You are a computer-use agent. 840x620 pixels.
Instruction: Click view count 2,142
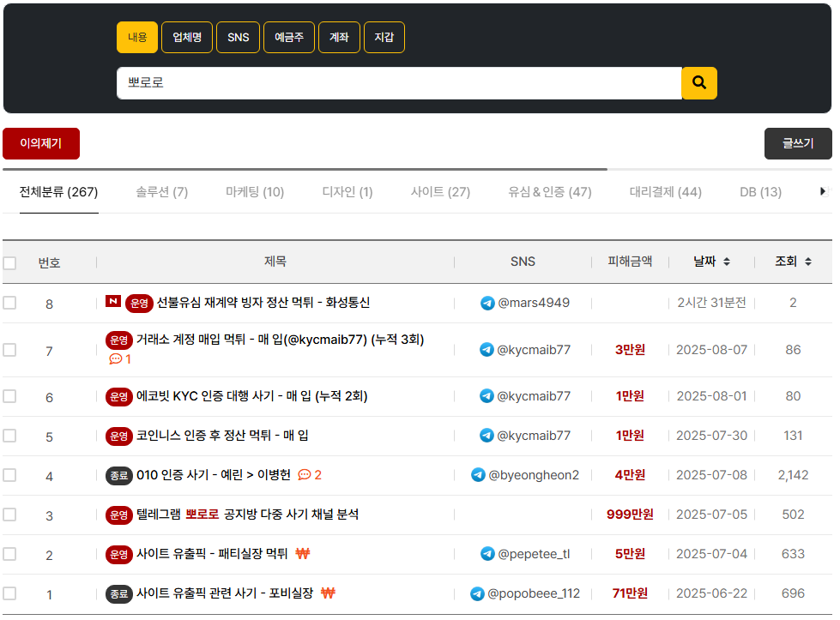[793, 475]
